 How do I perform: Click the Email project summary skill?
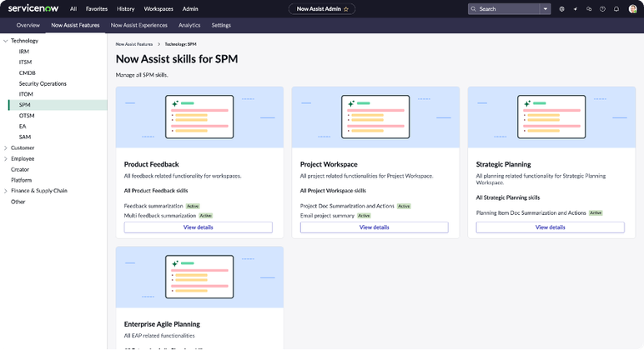[327, 215]
